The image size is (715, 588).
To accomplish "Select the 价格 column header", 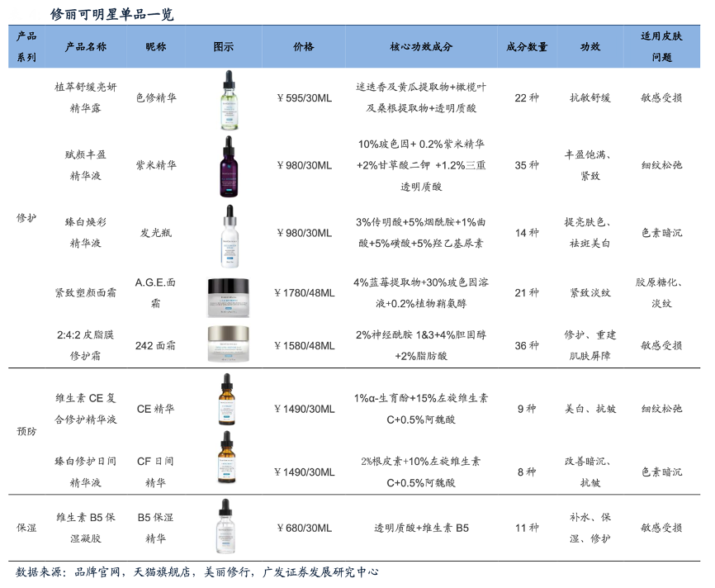I will point(304,47).
